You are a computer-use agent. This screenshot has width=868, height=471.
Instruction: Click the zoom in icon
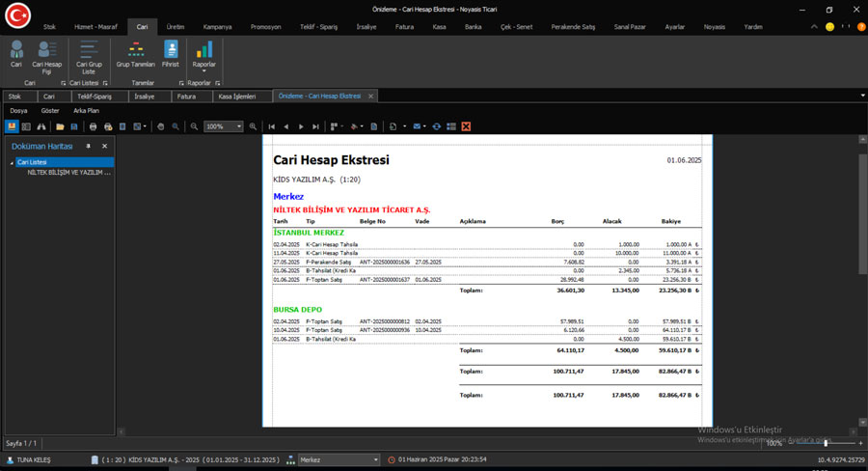[253, 126]
